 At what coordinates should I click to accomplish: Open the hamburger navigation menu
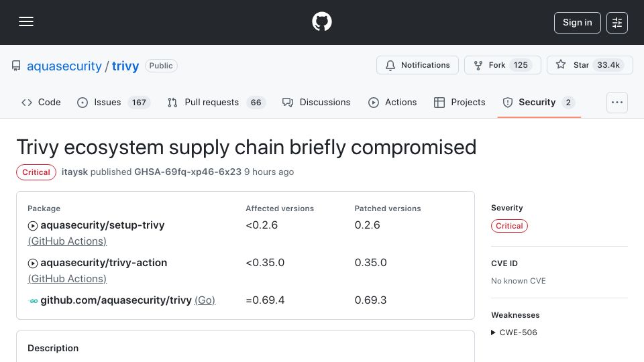pyautogui.click(x=26, y=21)
